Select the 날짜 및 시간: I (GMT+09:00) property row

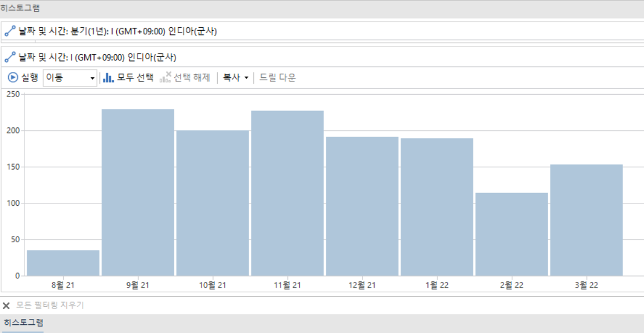click(x=98, y=58)
